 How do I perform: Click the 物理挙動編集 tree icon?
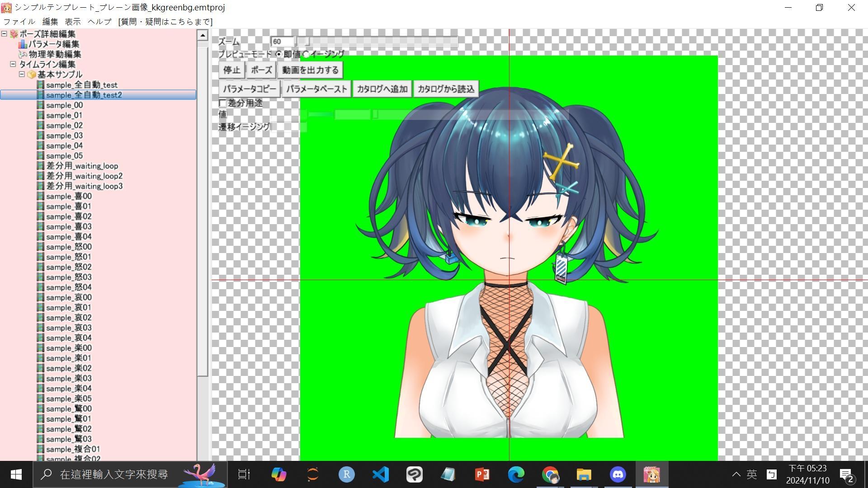click(x=23, y=54)
